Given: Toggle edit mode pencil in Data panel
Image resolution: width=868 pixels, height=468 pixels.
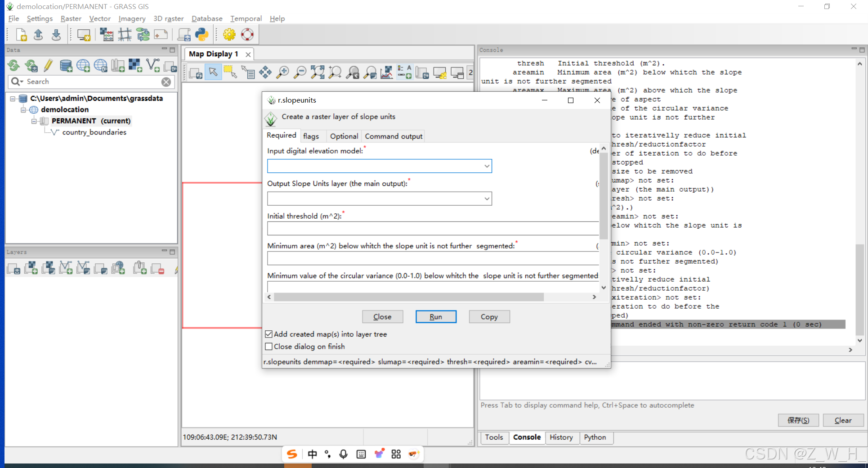Looking at the screenshot, I should pyautogui.click(x=49, y=66).
